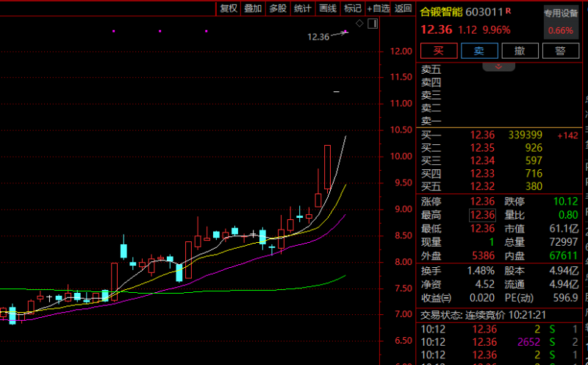Click the tallest red candlestick near 10.00

point(327,167)
